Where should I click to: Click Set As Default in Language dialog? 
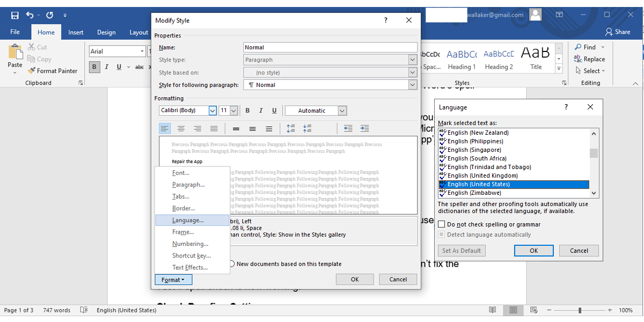click(x=462, y=251)
